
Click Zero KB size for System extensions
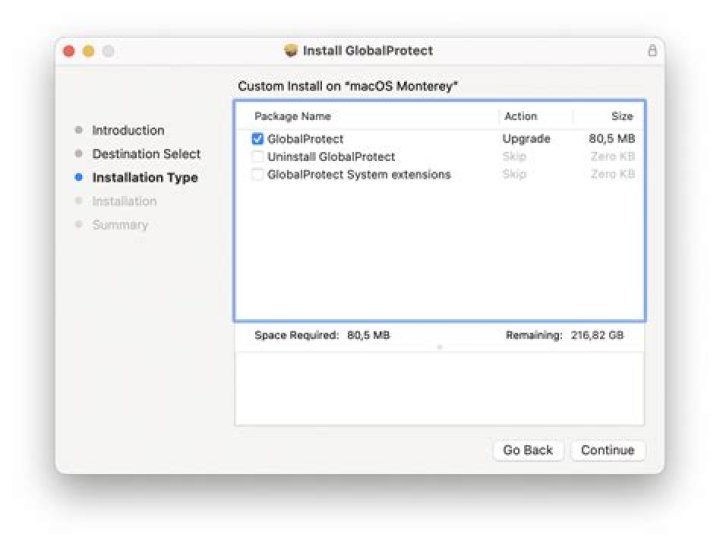613,175
